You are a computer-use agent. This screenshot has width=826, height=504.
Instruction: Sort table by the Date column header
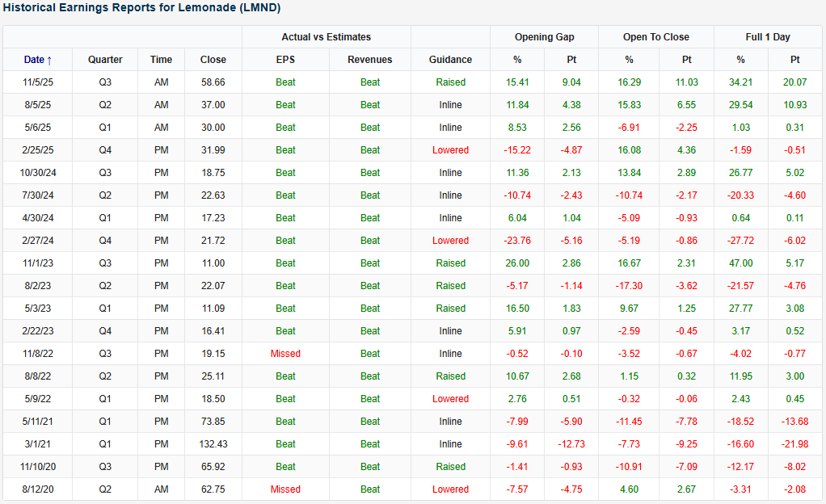point(34,60)
